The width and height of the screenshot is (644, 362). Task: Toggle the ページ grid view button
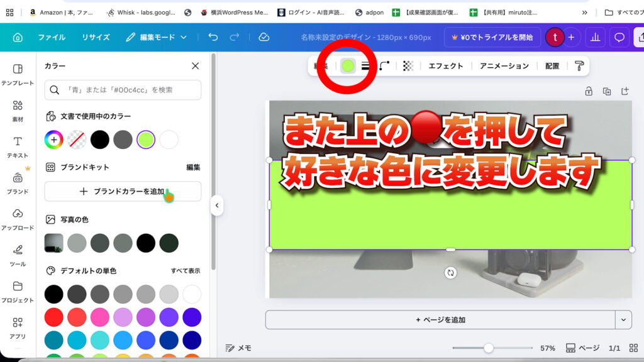click(582, 348)
